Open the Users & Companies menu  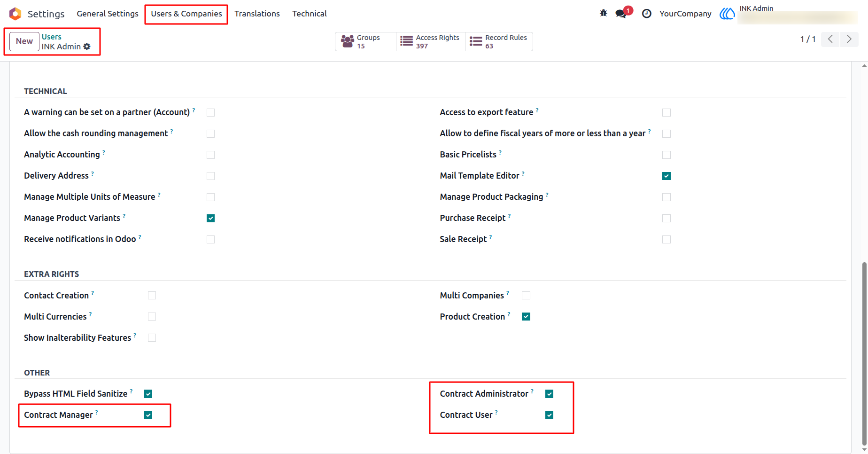(186, 14)
